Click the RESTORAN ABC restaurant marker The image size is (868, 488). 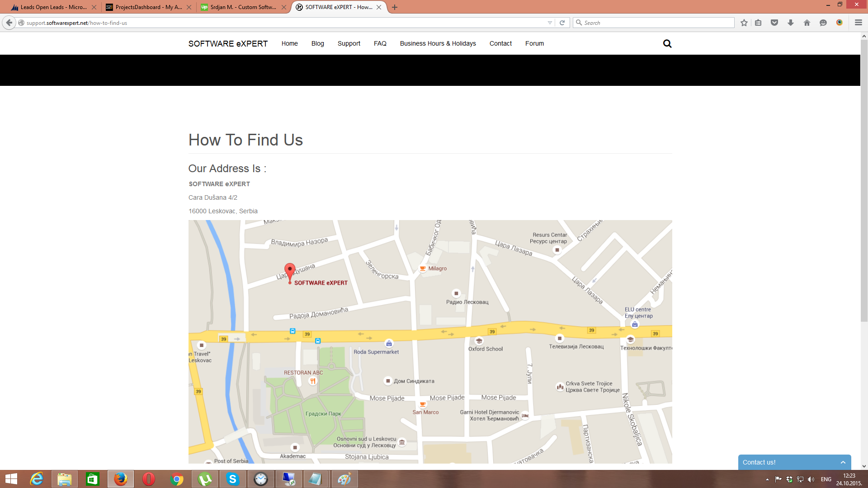coord(312,381)
